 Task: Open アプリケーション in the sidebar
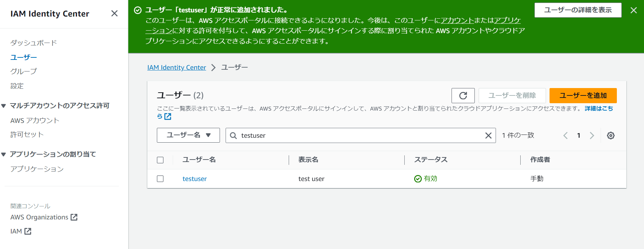[37, 169]
